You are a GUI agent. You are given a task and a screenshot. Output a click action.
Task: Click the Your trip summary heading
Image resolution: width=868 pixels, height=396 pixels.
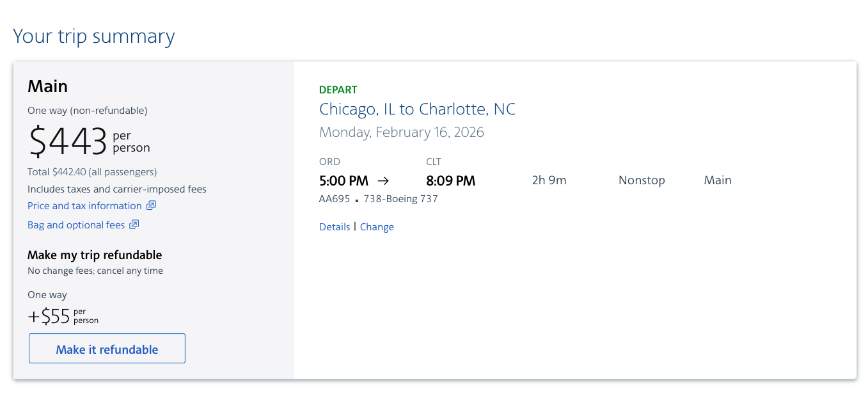coord(93,36)
